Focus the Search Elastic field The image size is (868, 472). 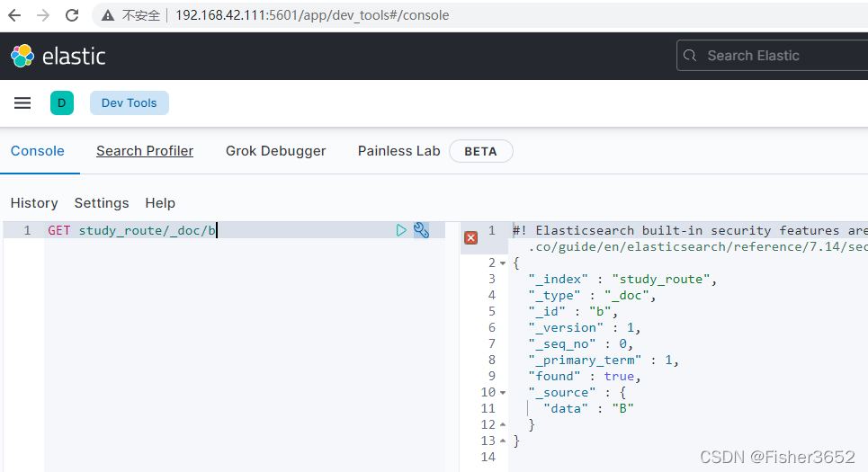point(773,56)
